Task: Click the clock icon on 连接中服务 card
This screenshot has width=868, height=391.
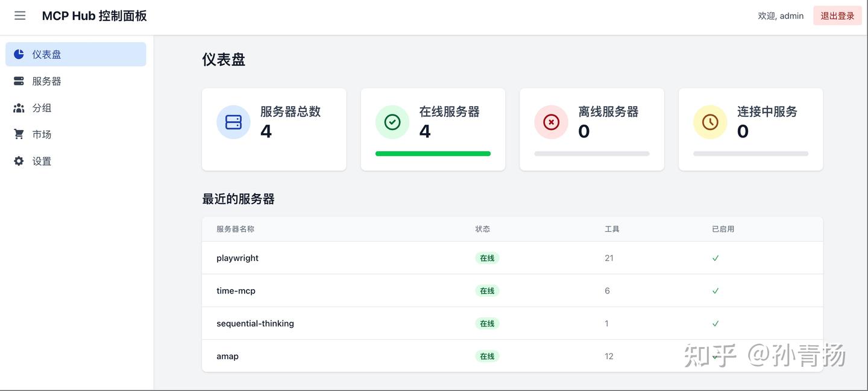Action: tap(709, 122)
